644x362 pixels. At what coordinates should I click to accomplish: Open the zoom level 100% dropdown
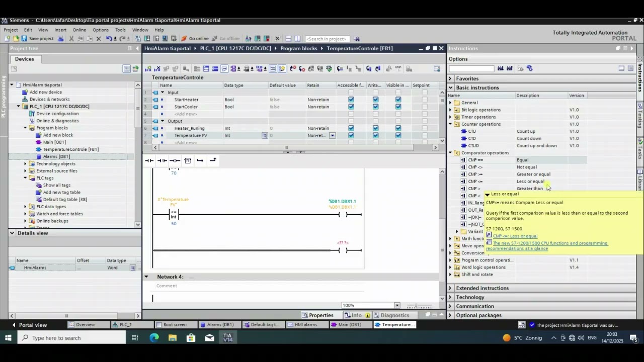[x=397, y=305]
